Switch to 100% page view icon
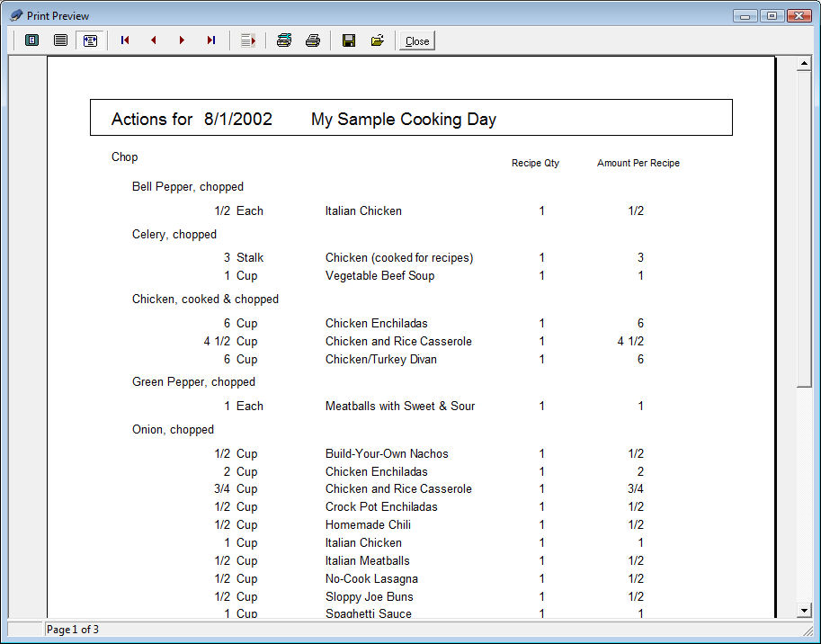The width and height of the screenshot is (821, 644). pyautogui.click(x=60, y=40)
